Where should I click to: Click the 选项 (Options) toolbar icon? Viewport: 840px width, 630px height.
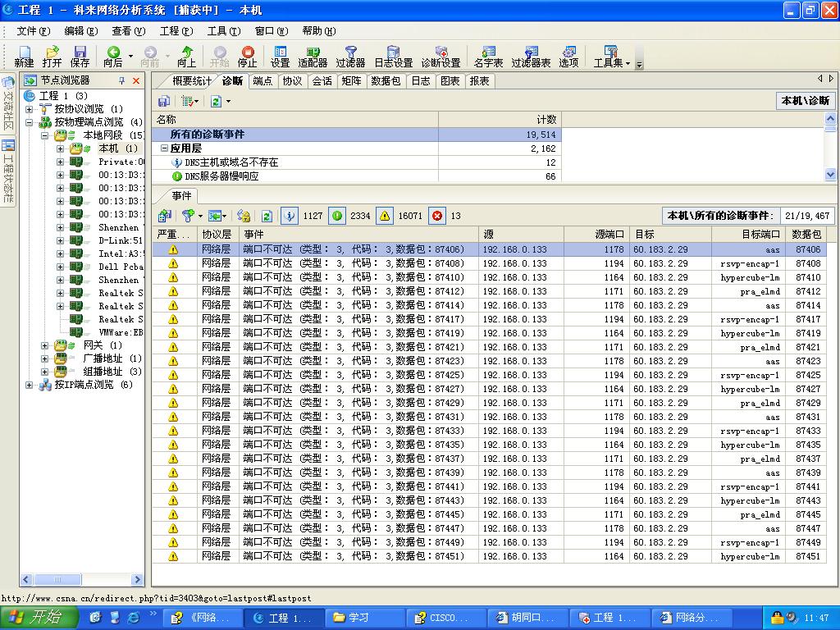[568, 57]
